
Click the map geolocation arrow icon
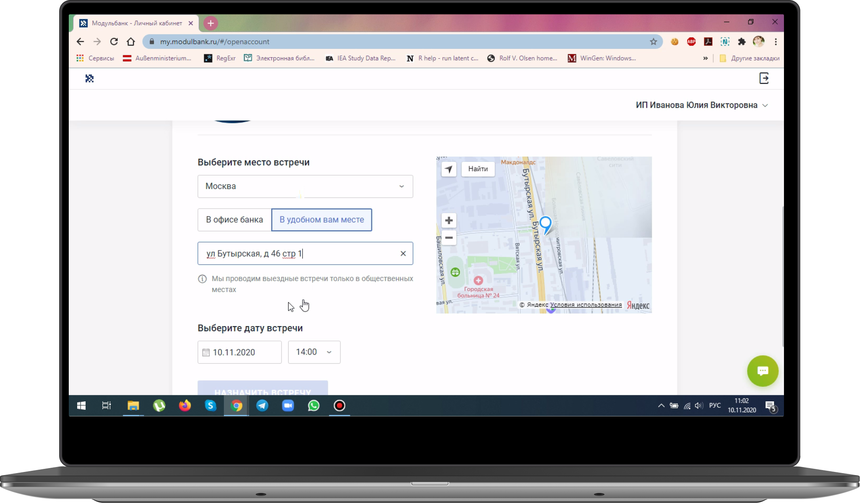(x=449, y=169)
